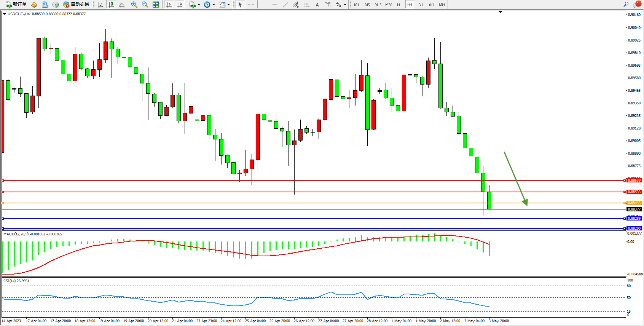Select the Fibonacci retracement tool

click(307, 5)
